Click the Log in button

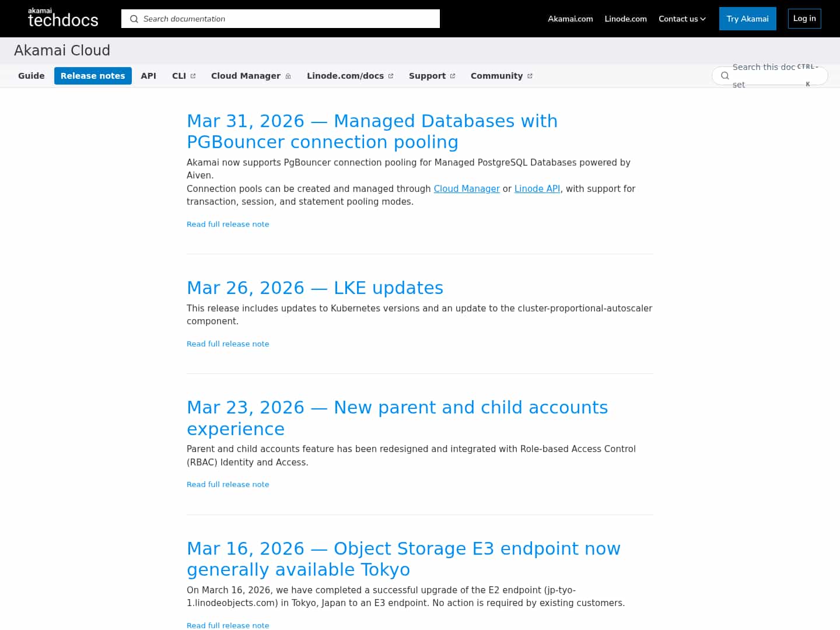[804, 18]
